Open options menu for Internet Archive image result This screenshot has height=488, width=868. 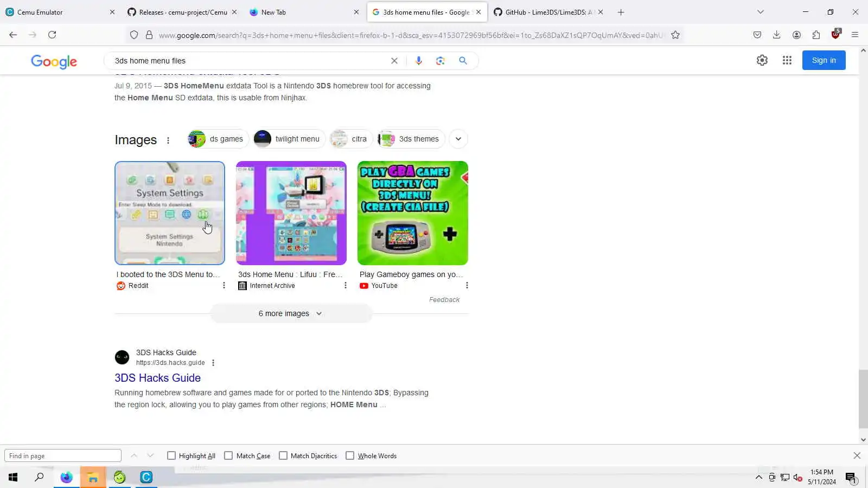346,285
